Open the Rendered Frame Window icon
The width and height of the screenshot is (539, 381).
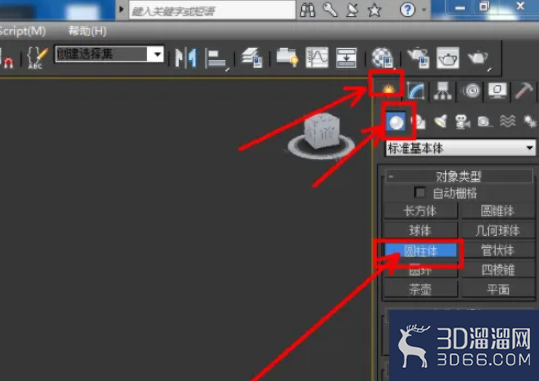448,57
